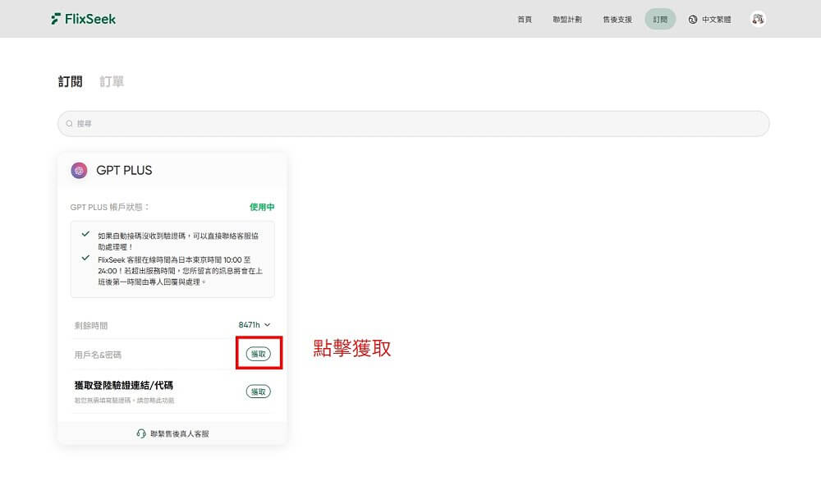The image size is (821, 504).
Task: Open the 售後支援 menu item
Action: click(617, 20)
